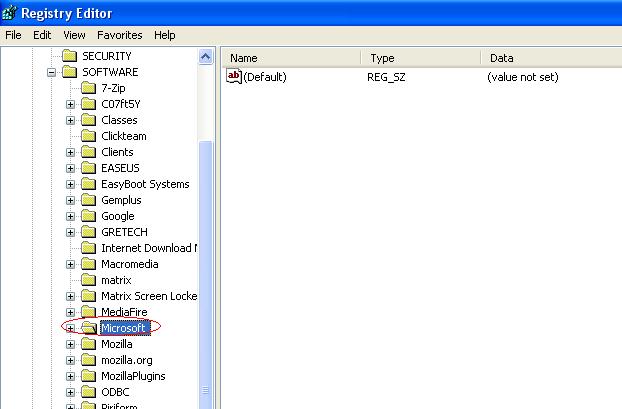Click the ODBC folder icon
The image size is (622, 409).
click(x=88, y=392)
